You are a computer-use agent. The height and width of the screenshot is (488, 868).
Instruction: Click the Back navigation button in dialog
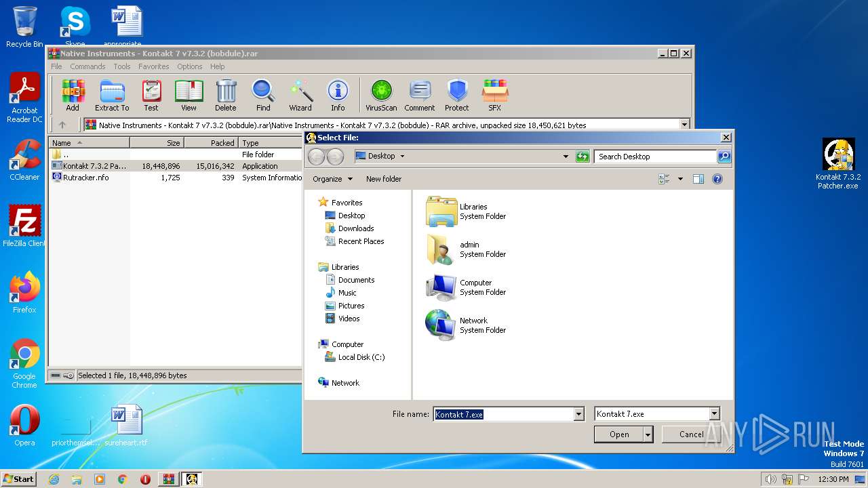(316, 157)
